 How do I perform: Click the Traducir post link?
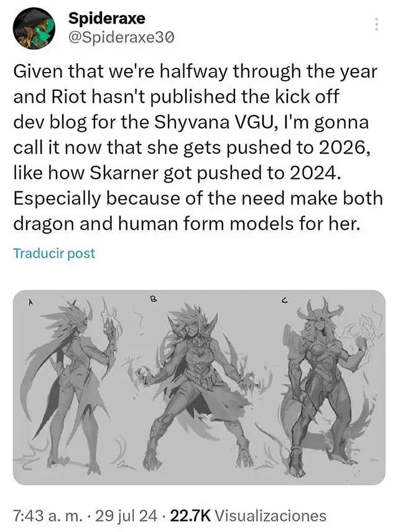54,253
